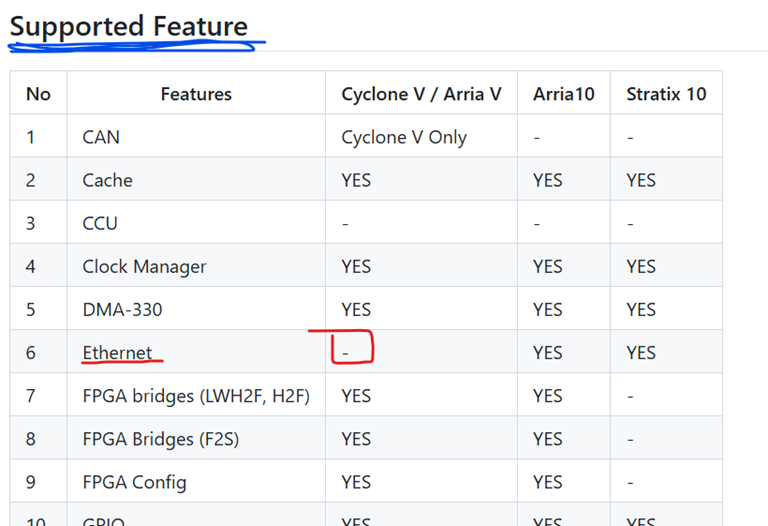768x526 pixels.
Task: Select the "Features" column header
Action: [196, 94]
